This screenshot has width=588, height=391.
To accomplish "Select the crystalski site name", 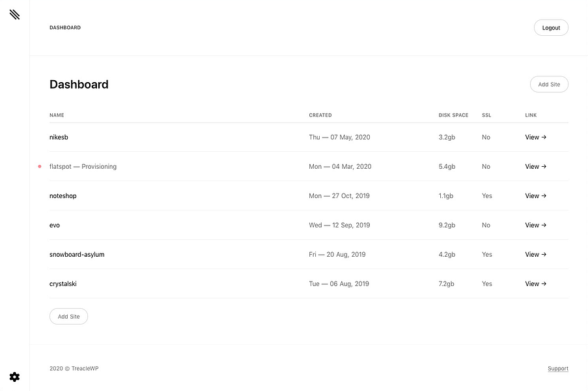I will [x=63, y=283].
